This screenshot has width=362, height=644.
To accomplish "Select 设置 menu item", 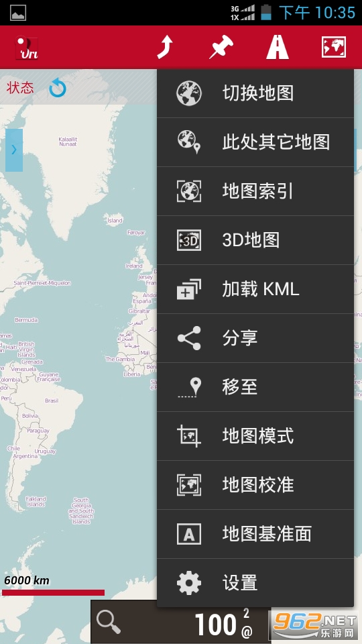I will coord(255,582).
